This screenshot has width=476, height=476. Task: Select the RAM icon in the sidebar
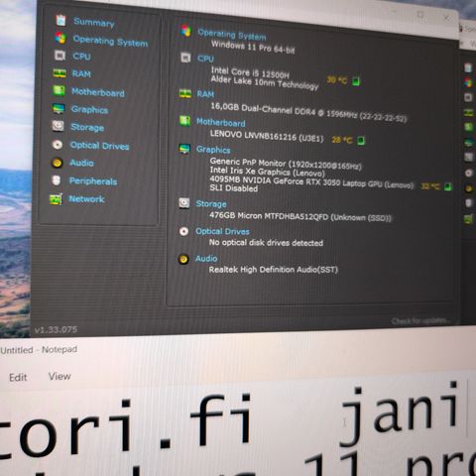point(59,73)
